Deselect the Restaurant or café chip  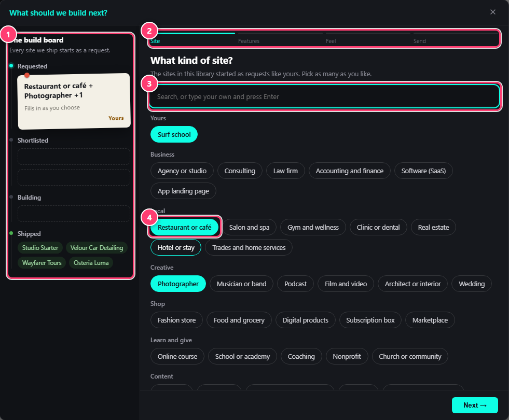pyautogui.click(x=184, y=227)
